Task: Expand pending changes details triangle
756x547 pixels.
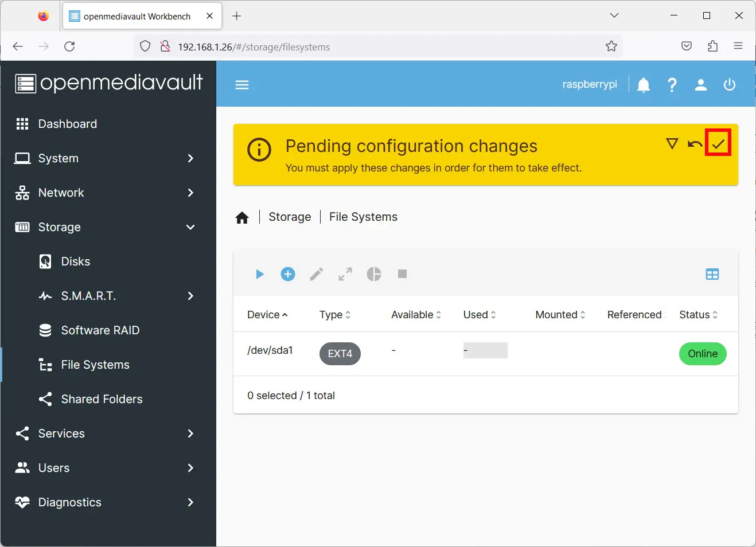Action: 672,143
